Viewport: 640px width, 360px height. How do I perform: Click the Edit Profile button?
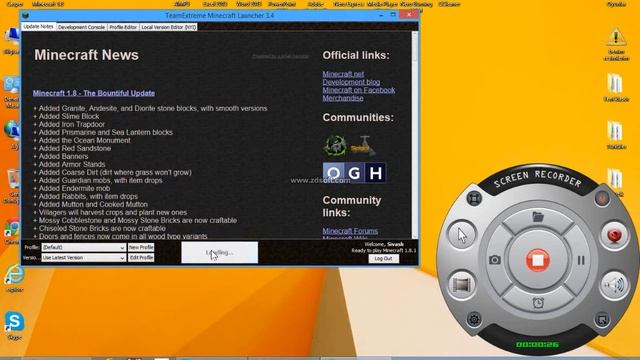[x=141, y=258]
